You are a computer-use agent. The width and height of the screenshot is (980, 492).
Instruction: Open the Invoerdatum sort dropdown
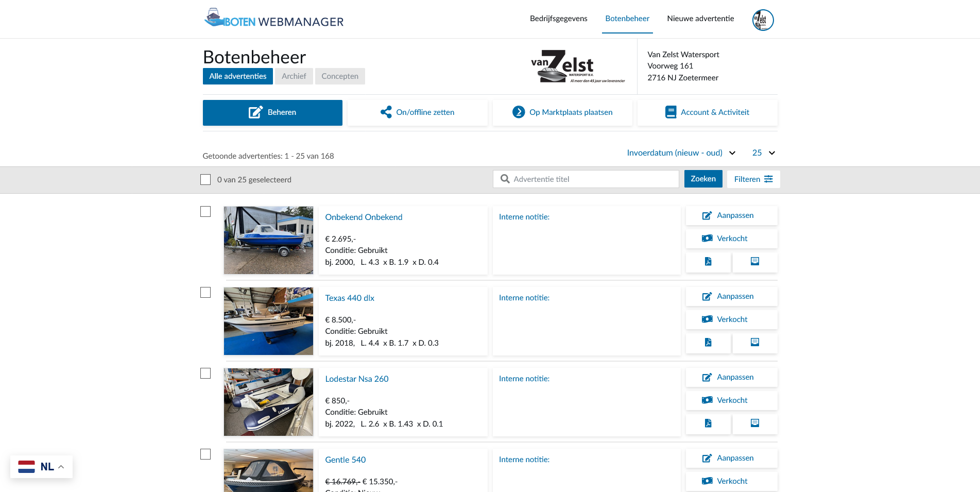[681, 153]
